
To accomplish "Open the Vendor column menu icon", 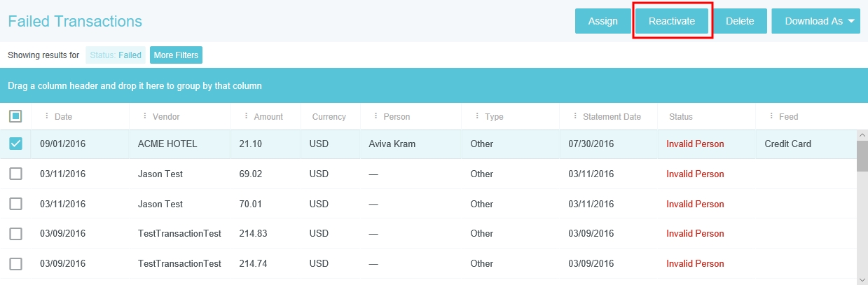I will click(145, 116).
